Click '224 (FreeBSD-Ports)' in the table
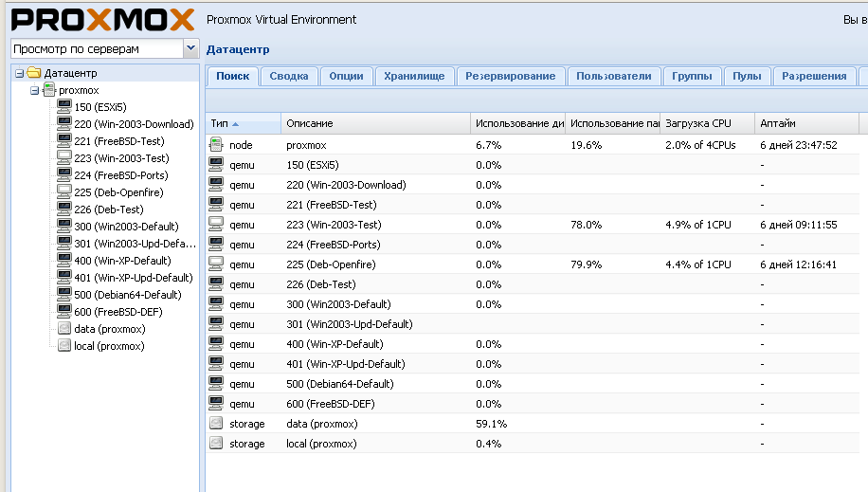 (334, 245)
